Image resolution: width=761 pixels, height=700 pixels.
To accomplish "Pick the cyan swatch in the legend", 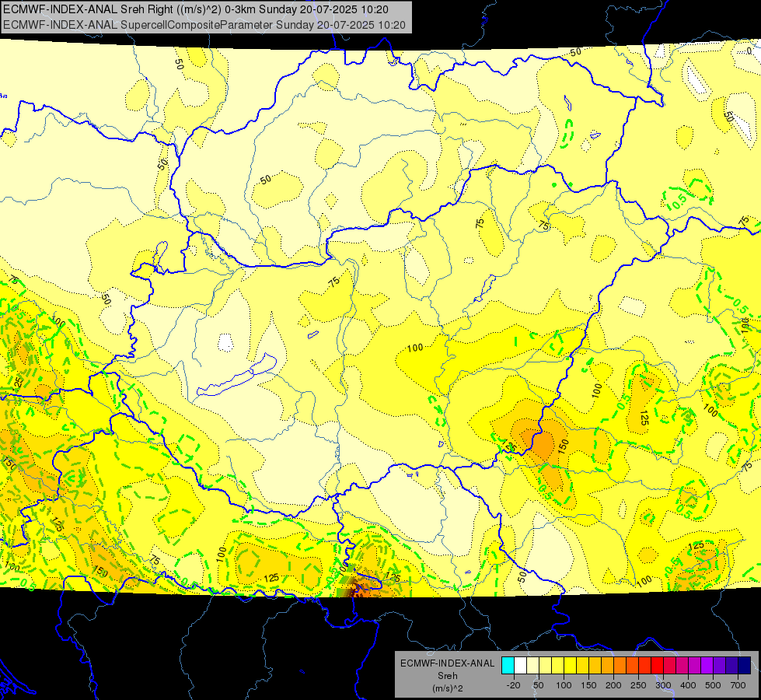I will click(508, 665).
